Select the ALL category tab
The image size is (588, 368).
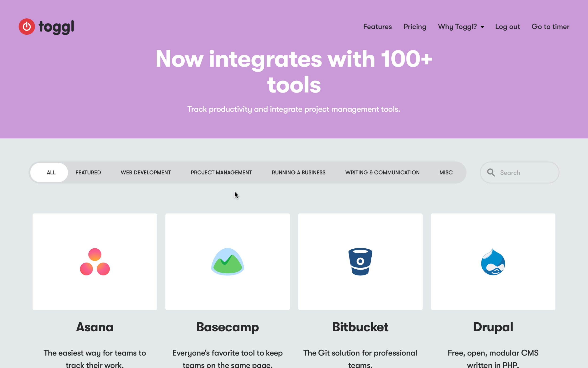(49, 172)
